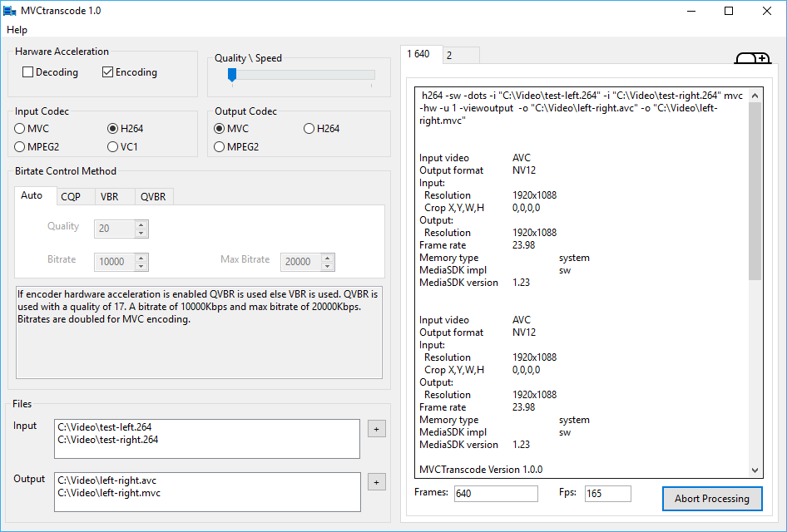The image size is (787, 532).
Task: Click the Bitrate number field
Action: click(115, 262)
